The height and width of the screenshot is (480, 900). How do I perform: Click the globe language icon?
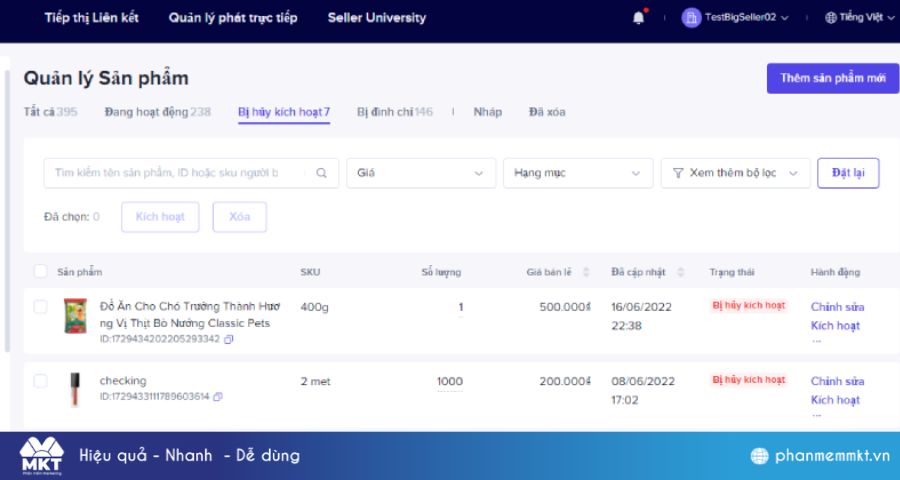pos(831,18)
